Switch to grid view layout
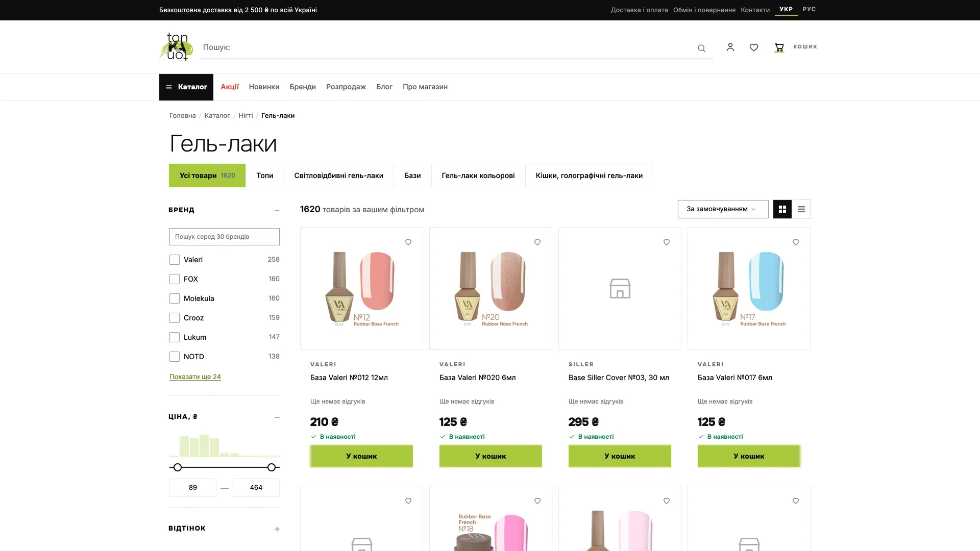 [x=782, y=209]
